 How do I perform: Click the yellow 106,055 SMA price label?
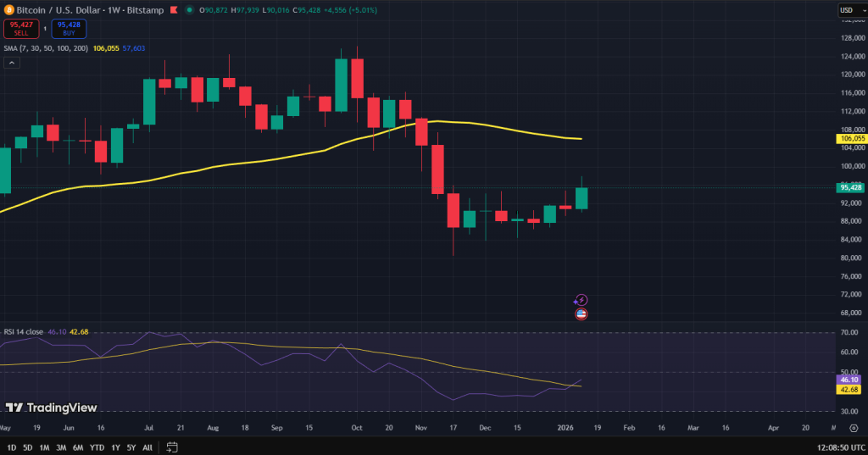coord(850,138)
